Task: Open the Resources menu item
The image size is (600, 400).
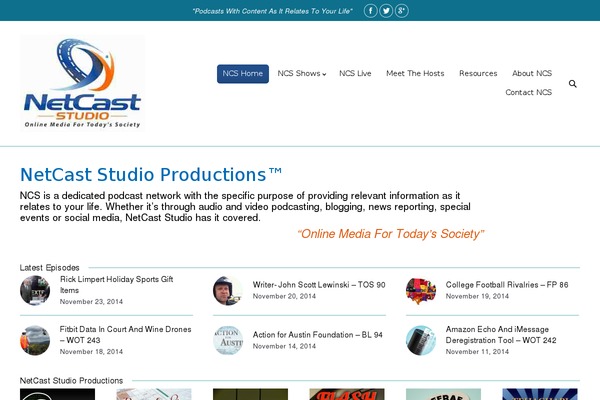Action: [x=478, y=73]
